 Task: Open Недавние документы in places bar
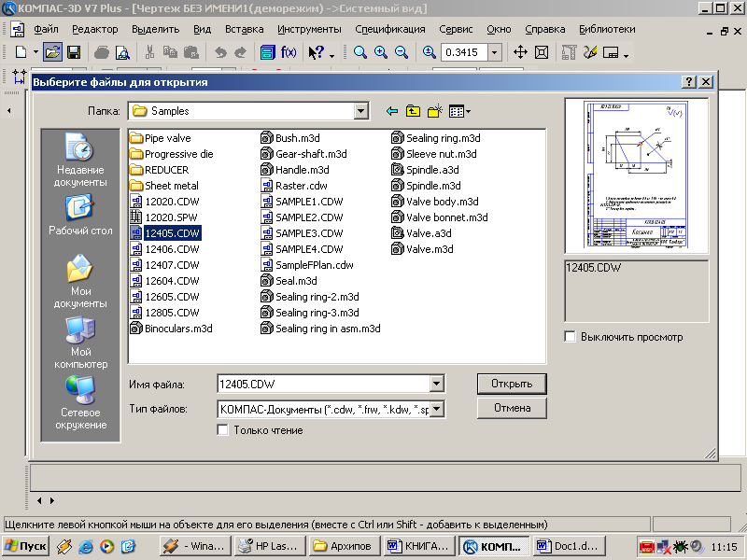click(80, 160)
